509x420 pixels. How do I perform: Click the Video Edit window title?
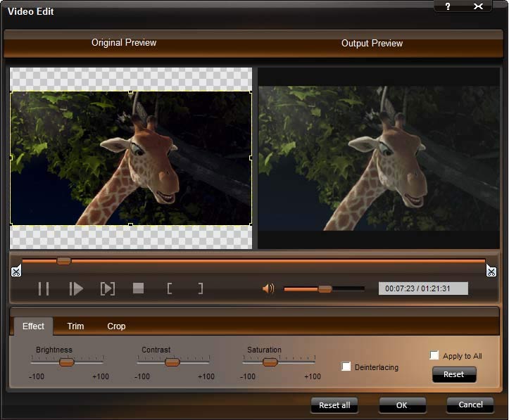coord(30,12)
